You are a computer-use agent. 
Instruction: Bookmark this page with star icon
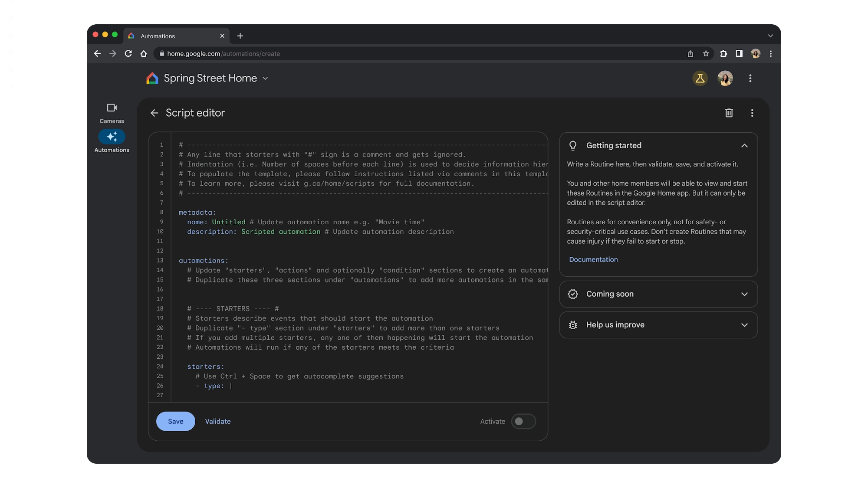(706, 54)
